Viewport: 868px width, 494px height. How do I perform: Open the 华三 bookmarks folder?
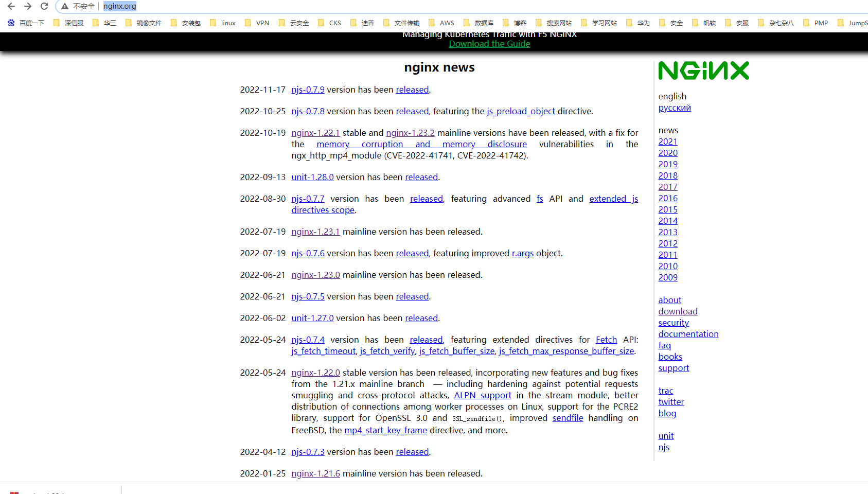(x=104, y=23)
